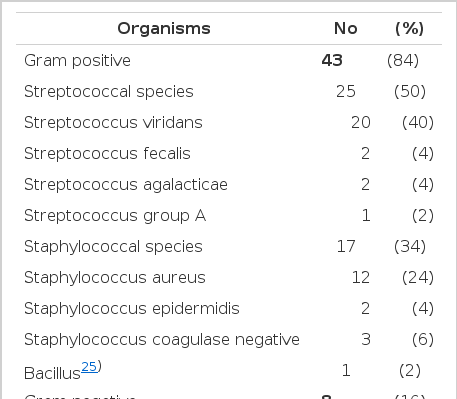Click the (34) percentage for Staphylococcal species
The height and width of the screenshot is (399, 457).
(410, 247)
